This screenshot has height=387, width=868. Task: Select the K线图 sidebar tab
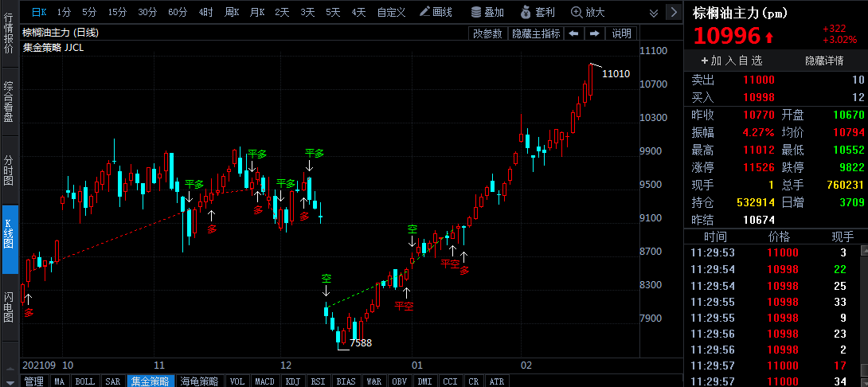(9, 239)
